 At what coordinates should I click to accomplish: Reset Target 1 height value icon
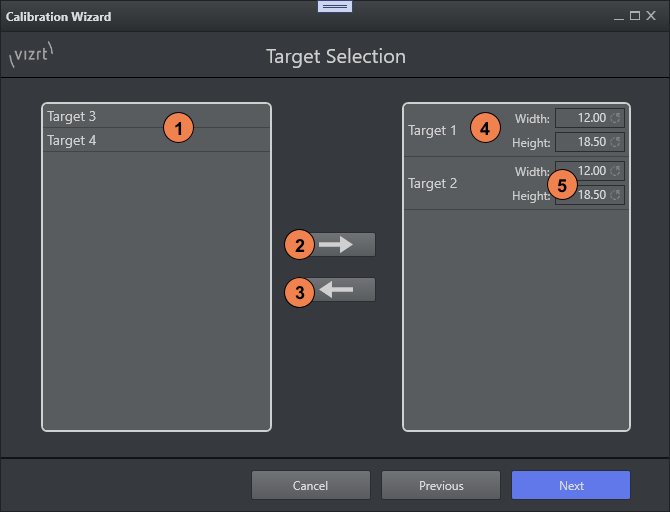click(616, 142)
